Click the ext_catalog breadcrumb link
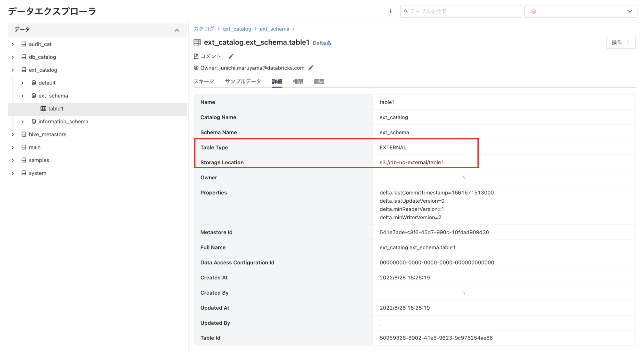The width and height of the screenshot is (644, 352). [237, 29]
